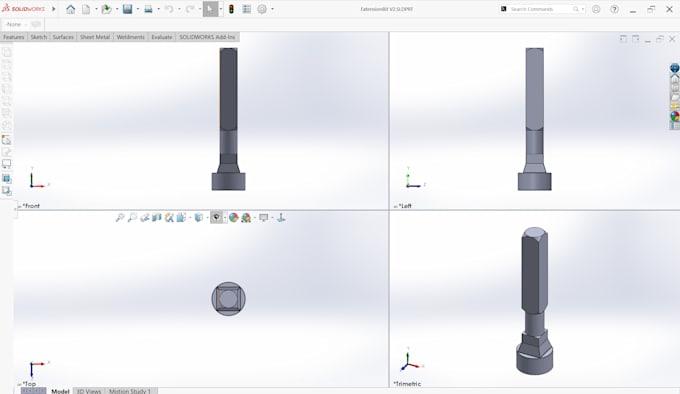
Task: Open dropdown arrow next to Print
Action: click(158, 9)
